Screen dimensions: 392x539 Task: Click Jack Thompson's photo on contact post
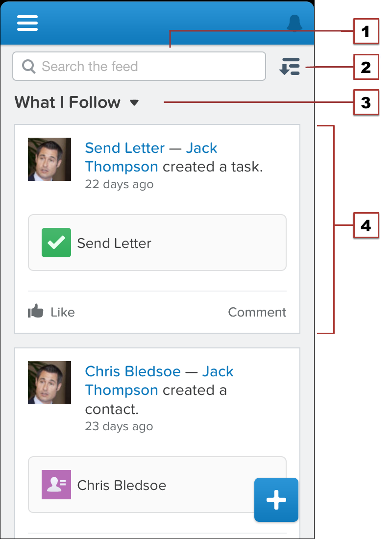point(49,383)
